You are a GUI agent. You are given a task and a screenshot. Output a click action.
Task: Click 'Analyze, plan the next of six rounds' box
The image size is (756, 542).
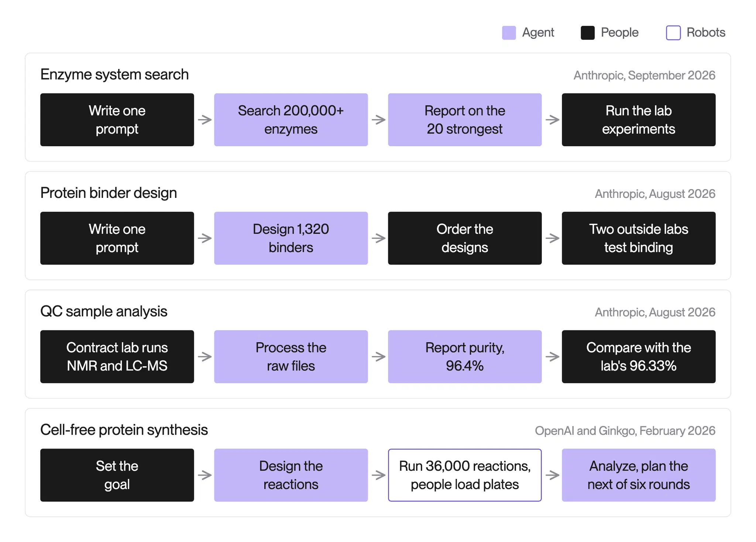click(x=639, y=475)
